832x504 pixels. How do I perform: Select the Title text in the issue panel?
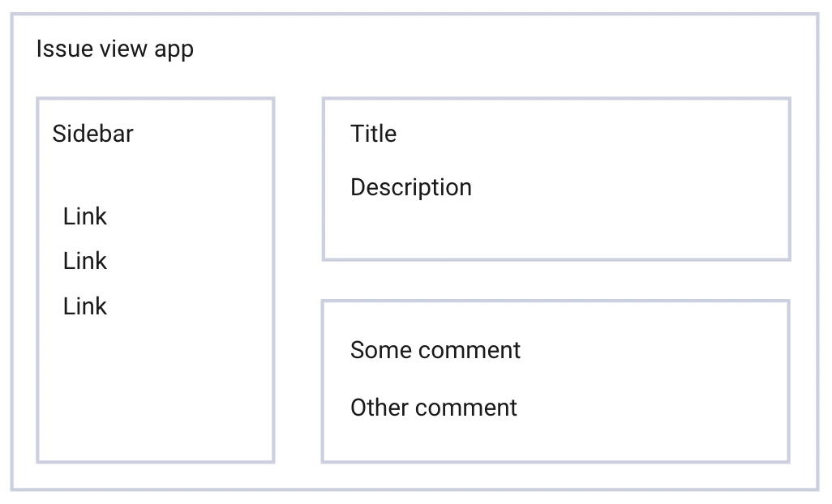[x=373, y=134]
